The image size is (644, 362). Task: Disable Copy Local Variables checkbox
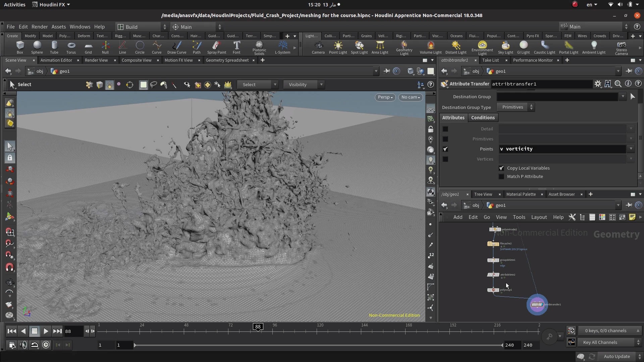501,168
